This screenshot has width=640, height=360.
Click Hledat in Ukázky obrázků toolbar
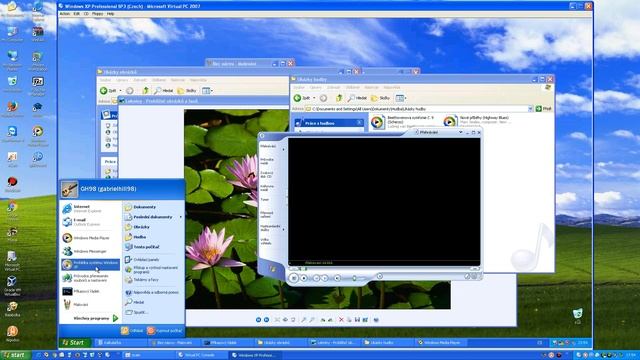tap(164, 91)
